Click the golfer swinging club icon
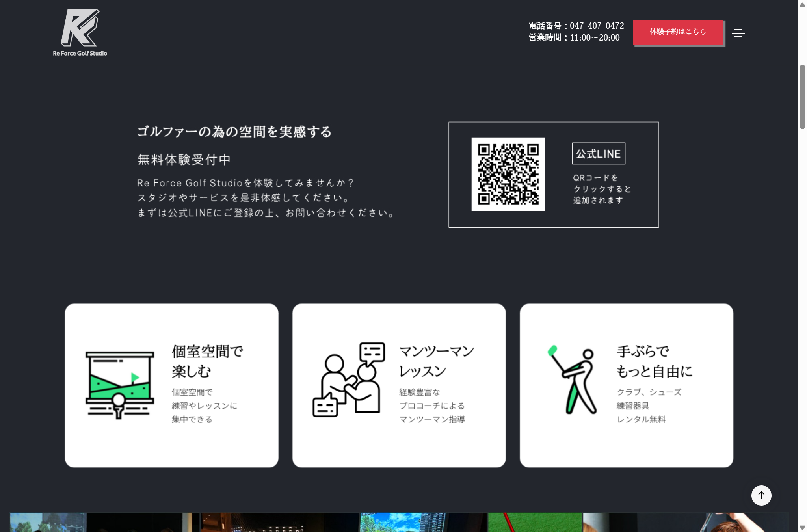 [x=572, y=380]
